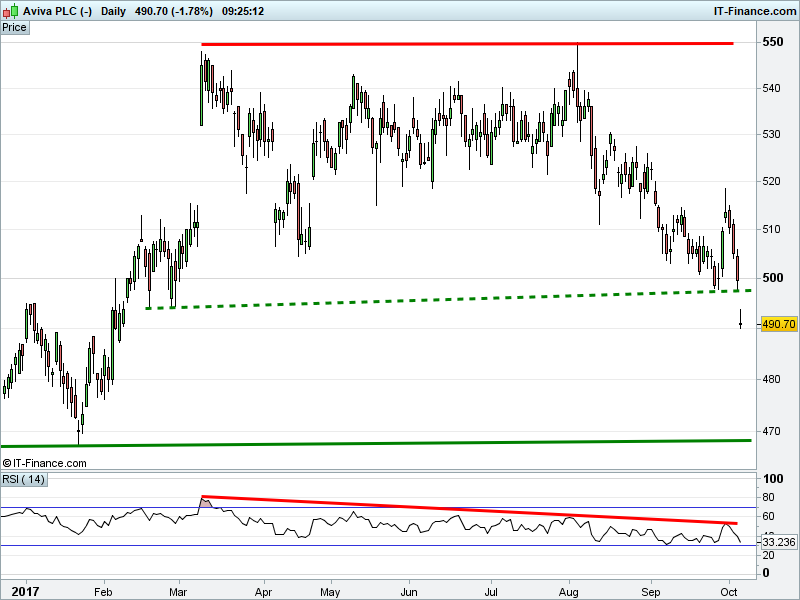Click the 510 price axis label

771,229
